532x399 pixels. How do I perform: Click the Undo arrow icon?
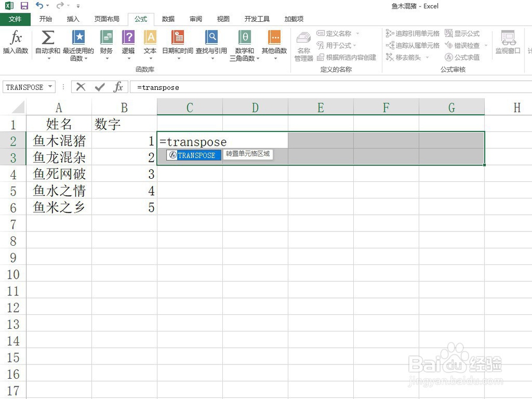(39, 5)
